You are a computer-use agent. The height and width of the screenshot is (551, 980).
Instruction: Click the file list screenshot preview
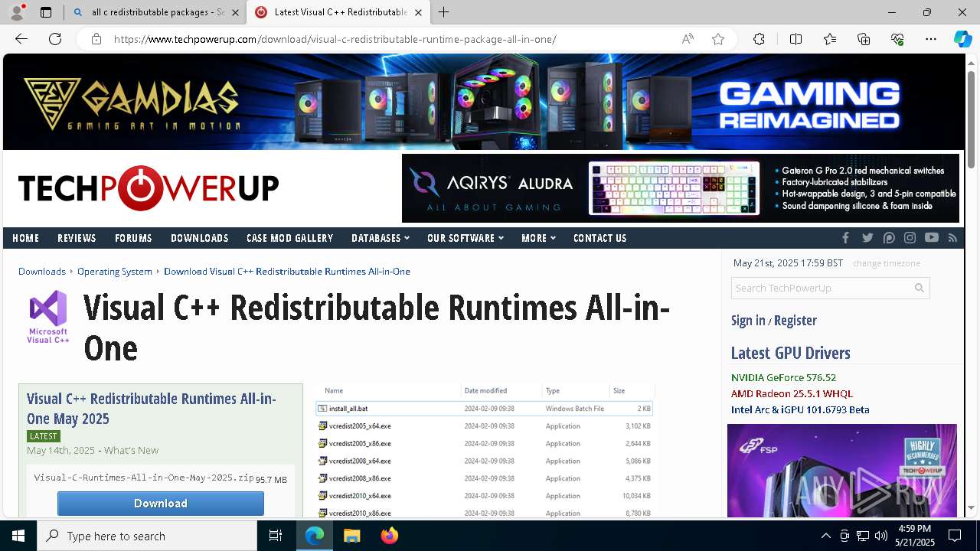[485, 450]
